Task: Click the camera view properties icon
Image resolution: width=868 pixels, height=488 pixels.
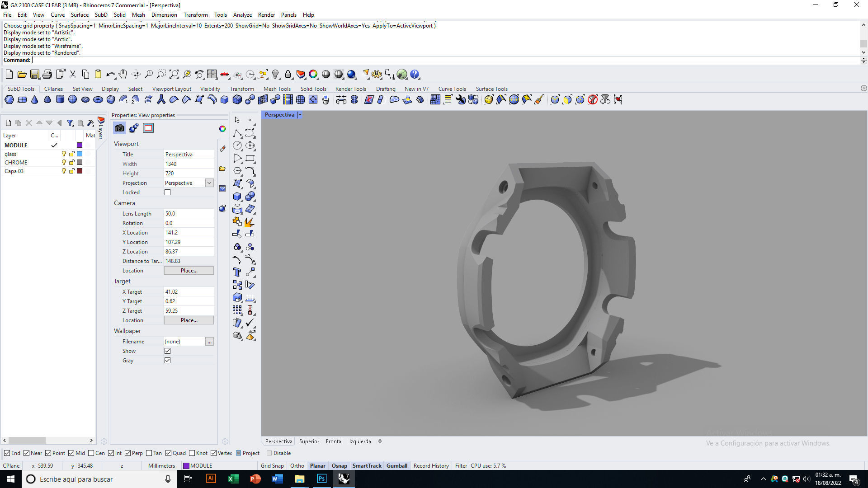Action: (119, 128)
